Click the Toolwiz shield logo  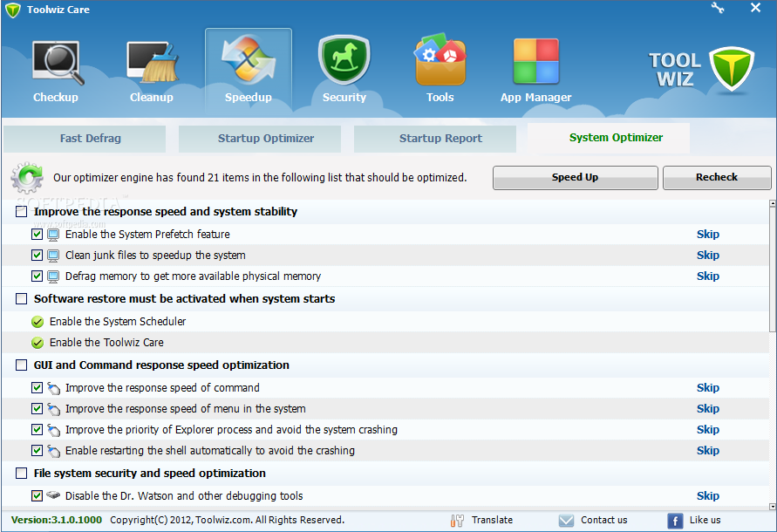(x=732, y=70)
